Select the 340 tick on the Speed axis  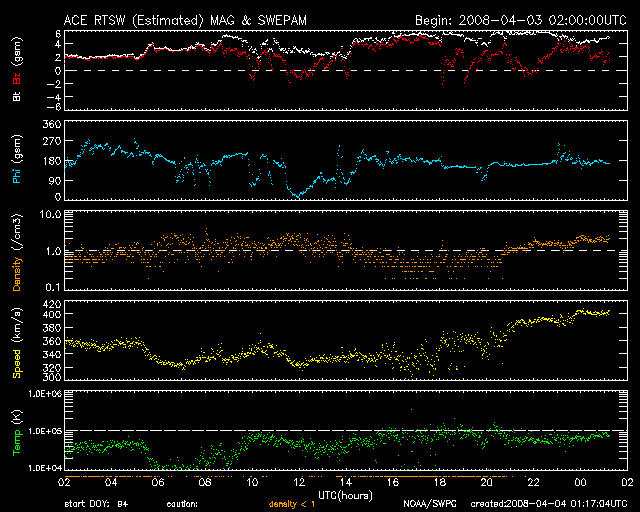pyautogui.click(x=52, y=354)
